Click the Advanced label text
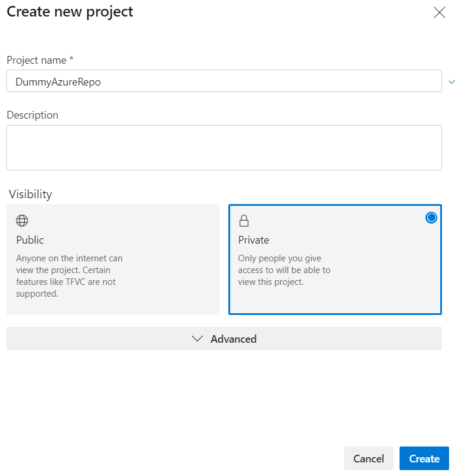The width and height of the screenshot is (455, 476). pos(233,339)
